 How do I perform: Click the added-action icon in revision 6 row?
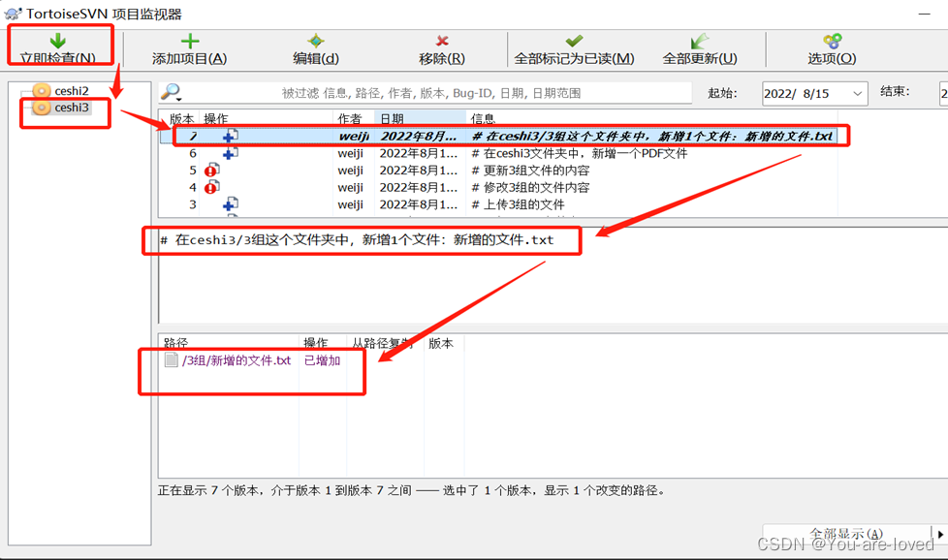point(231,153)
